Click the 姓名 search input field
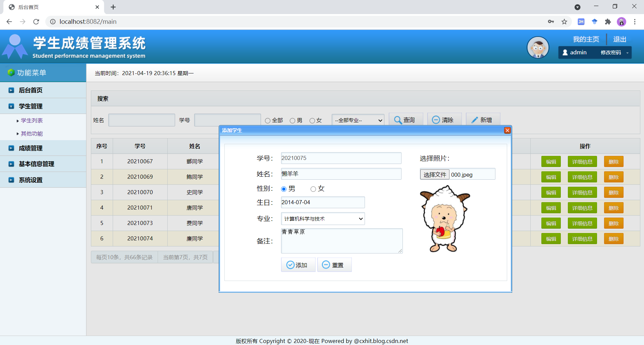 (x=142, y=120)
